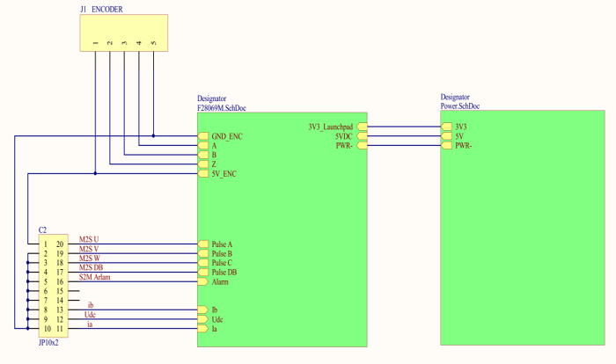The image size is (616, 364).
Task: Select pin 5 of the ENCODER connector
Action: coord(153,43)
